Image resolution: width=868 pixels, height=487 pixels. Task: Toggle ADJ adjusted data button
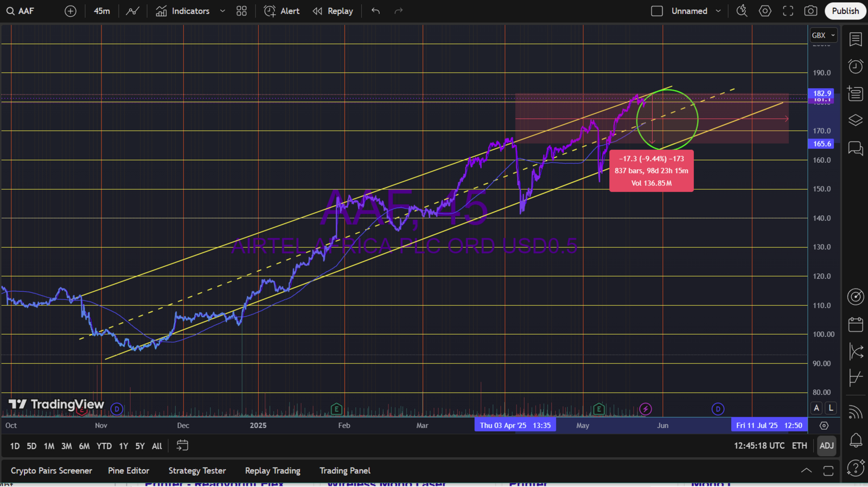click(826, 446)
